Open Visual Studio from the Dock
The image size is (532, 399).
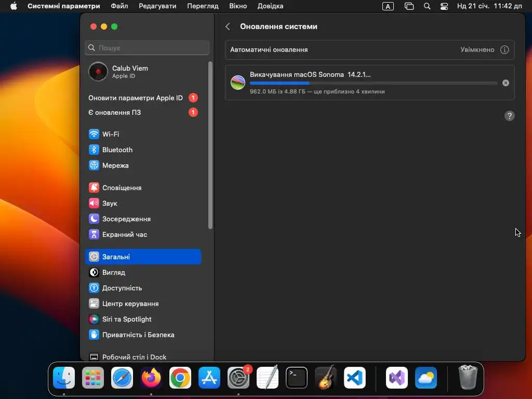(x=397, y=378)
